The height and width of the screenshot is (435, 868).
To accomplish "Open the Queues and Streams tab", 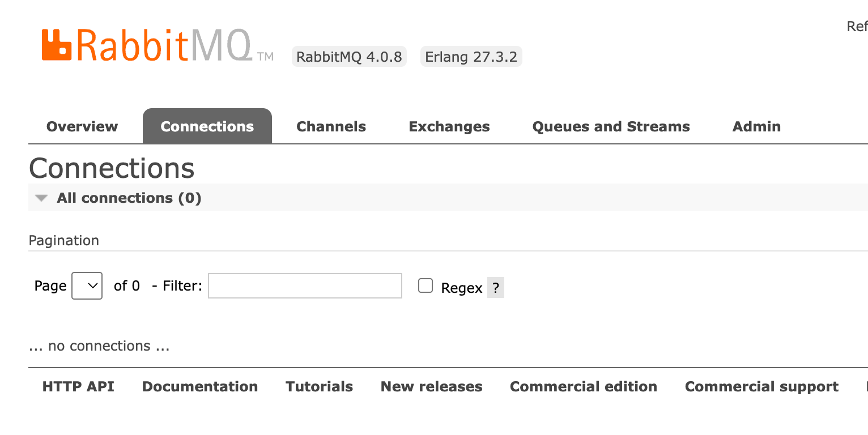I will pyautogui.click(x=611, y=126).
